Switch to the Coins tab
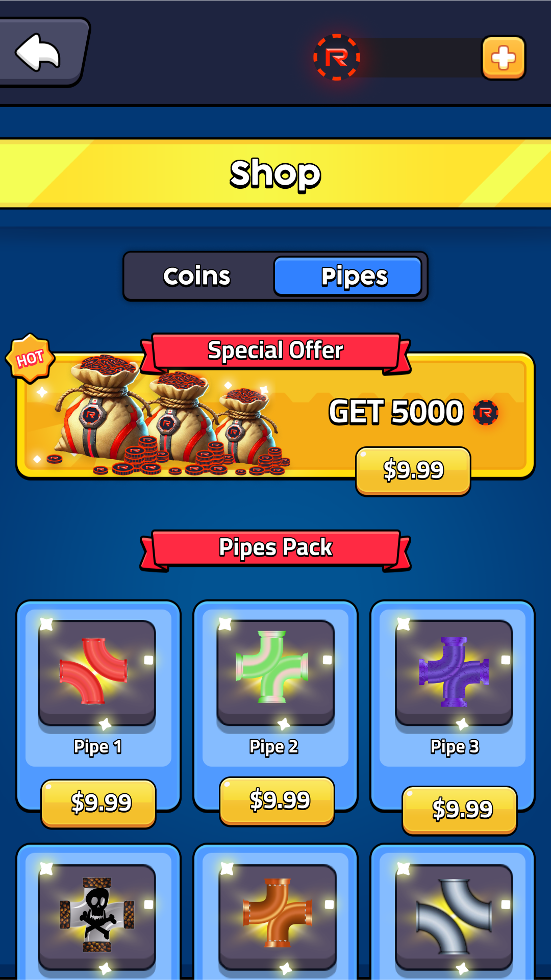551x980 pixels. [197, 276]
